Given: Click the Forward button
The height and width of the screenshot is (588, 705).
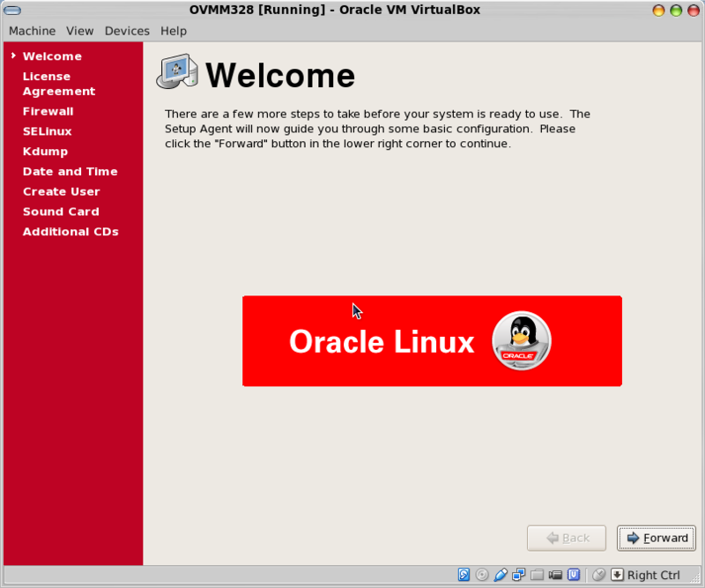Looking at the screenshot, I should (x=657, y=538).
